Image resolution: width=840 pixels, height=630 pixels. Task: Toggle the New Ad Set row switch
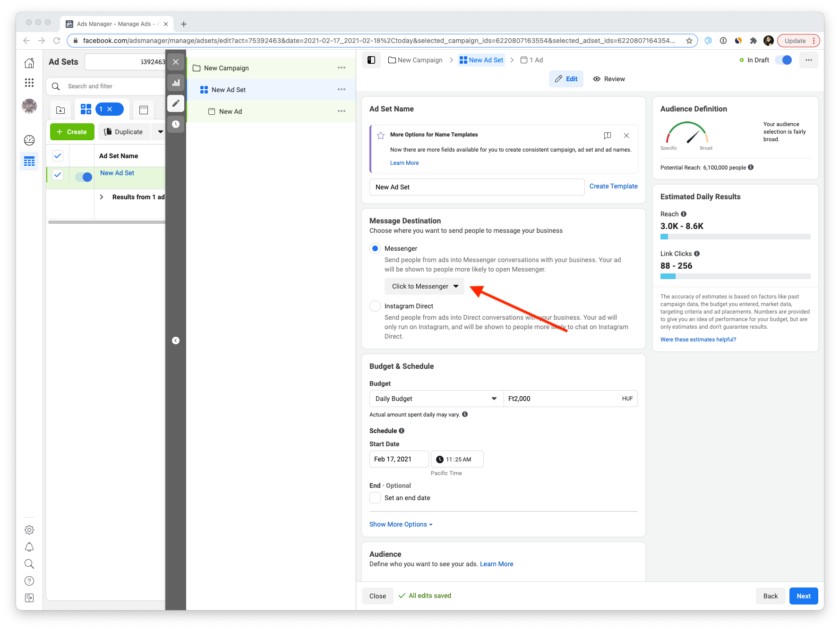pos(84,177)
